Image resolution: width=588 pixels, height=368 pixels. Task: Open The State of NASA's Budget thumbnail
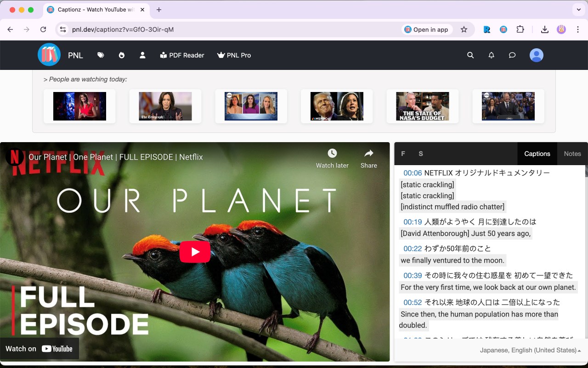click(x=423, y=106)
